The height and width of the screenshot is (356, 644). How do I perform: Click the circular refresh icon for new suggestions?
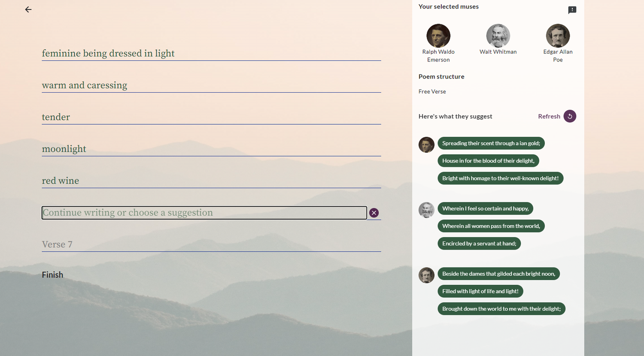(570, 116)
